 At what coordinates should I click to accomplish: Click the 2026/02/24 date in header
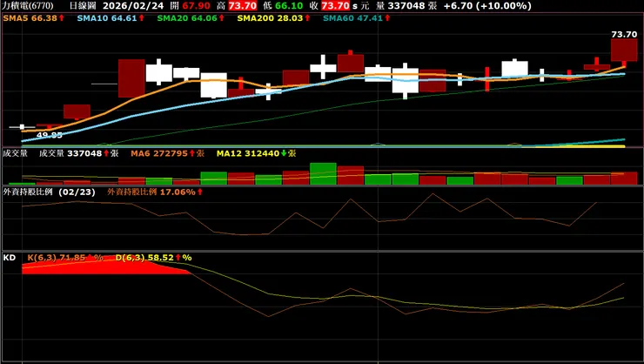pos(133,6)
